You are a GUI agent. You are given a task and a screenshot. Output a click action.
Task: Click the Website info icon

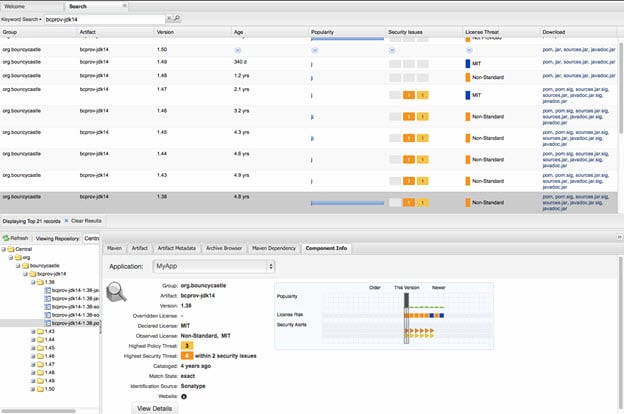(x=183, y=397)
